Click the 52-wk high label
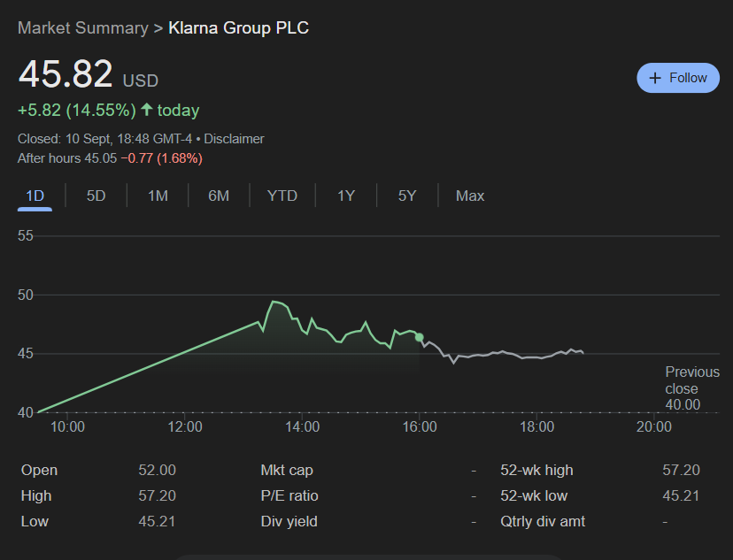This screenshot has width=733, height=560. pos(536,470)
